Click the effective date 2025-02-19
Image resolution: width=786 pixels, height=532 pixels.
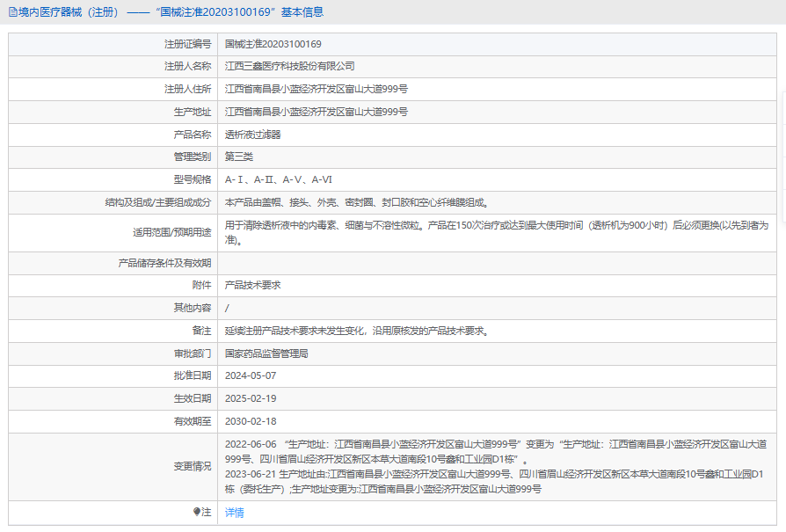[251, 399]
